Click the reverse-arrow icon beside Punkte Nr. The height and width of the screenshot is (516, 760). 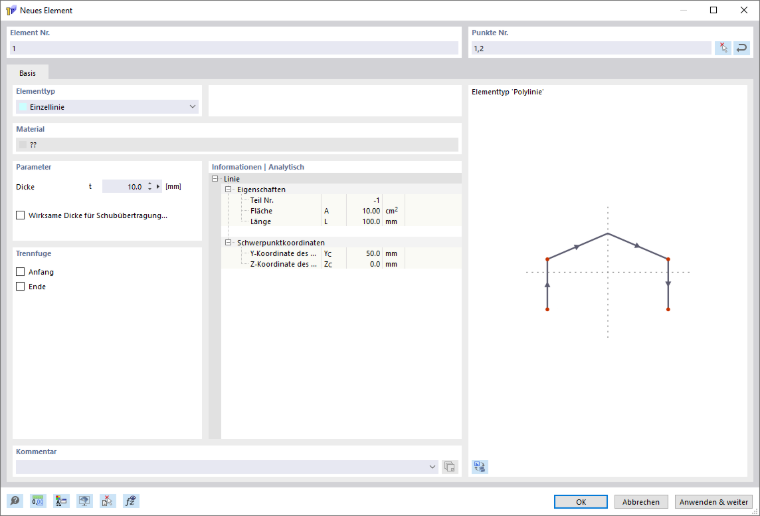coord(742,47)
